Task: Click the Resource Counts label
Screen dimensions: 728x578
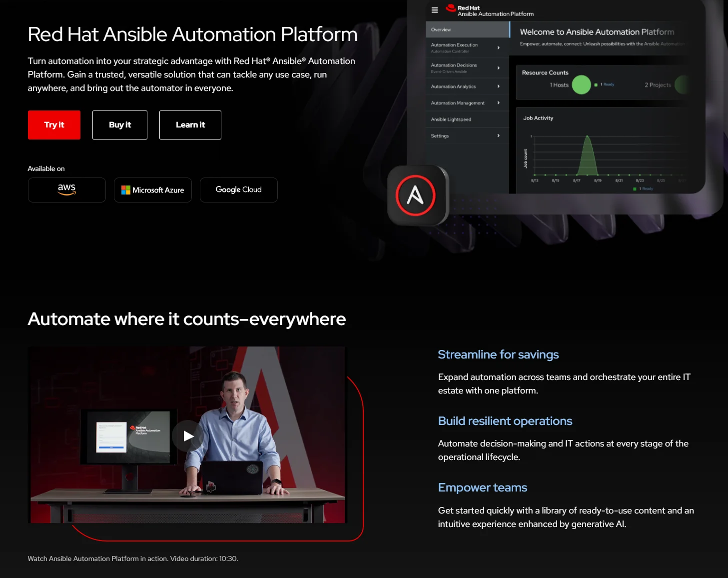Action: pyautogui.click(x=545, y=72)
